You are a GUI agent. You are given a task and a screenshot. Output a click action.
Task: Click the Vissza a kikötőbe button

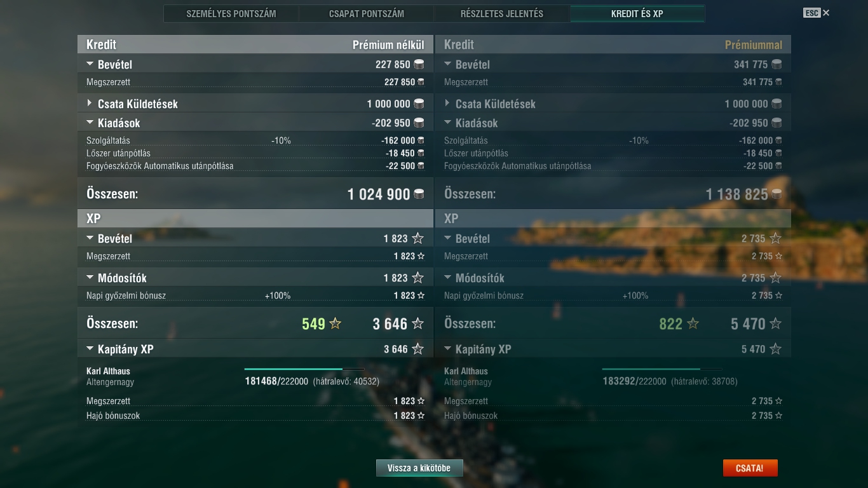[419, 468]
